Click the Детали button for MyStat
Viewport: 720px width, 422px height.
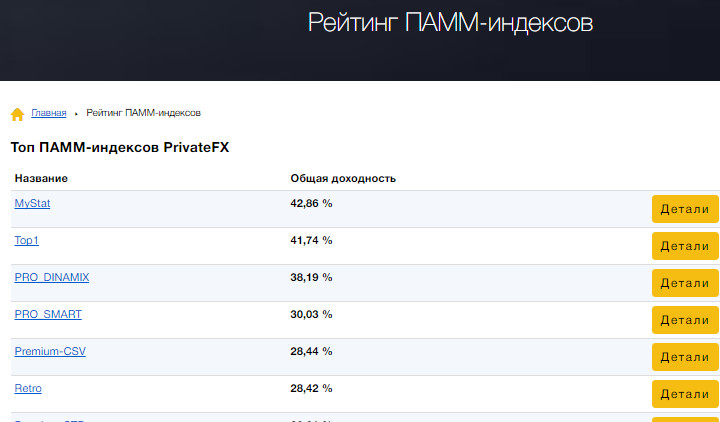coord(685,209)
